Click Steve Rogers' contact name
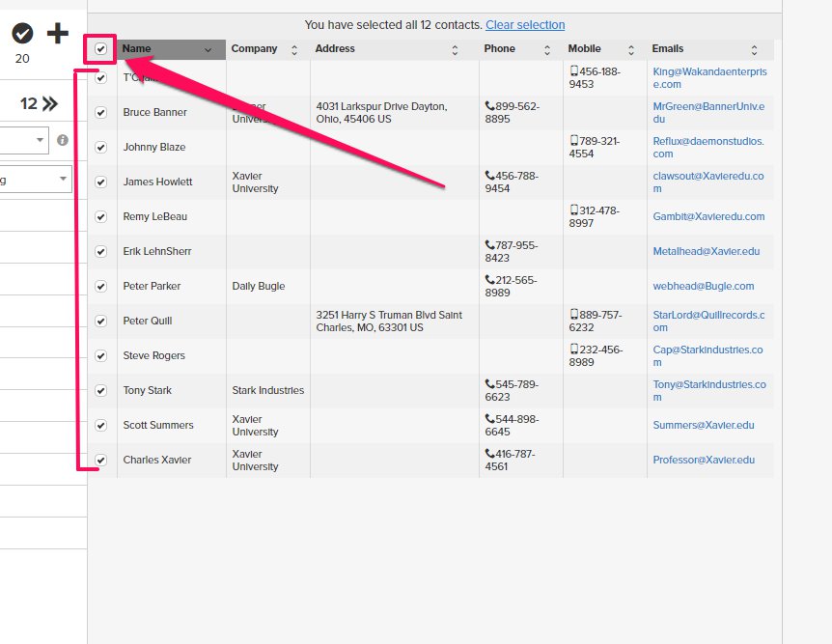Viewport: 832px width, 644px height. tap(153, 355)
